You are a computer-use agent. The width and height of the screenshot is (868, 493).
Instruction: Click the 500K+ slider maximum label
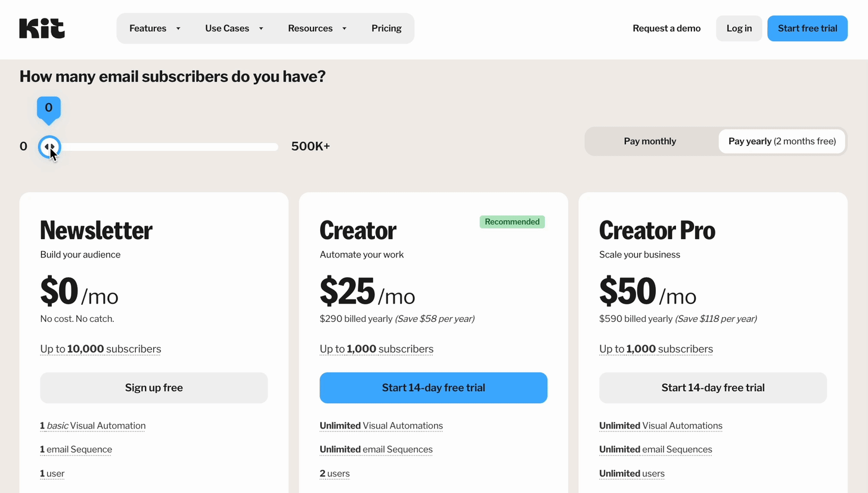(311, 146)
